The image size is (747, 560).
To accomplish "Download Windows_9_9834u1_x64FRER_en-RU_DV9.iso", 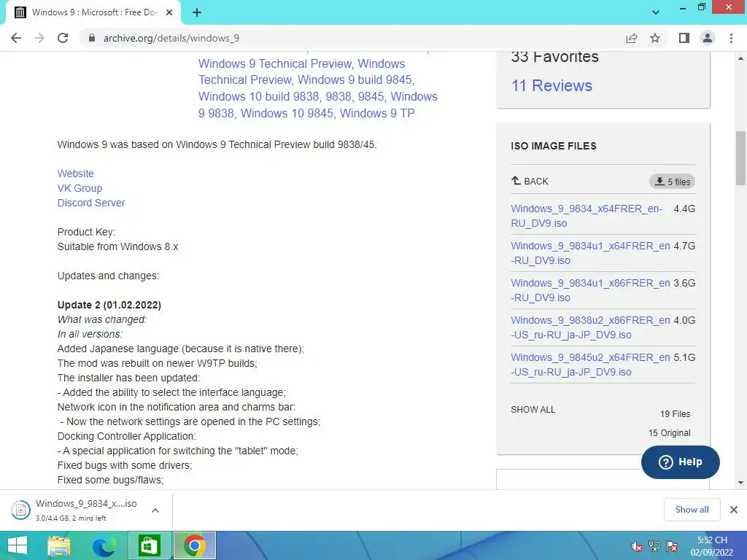I will [590, 253].
